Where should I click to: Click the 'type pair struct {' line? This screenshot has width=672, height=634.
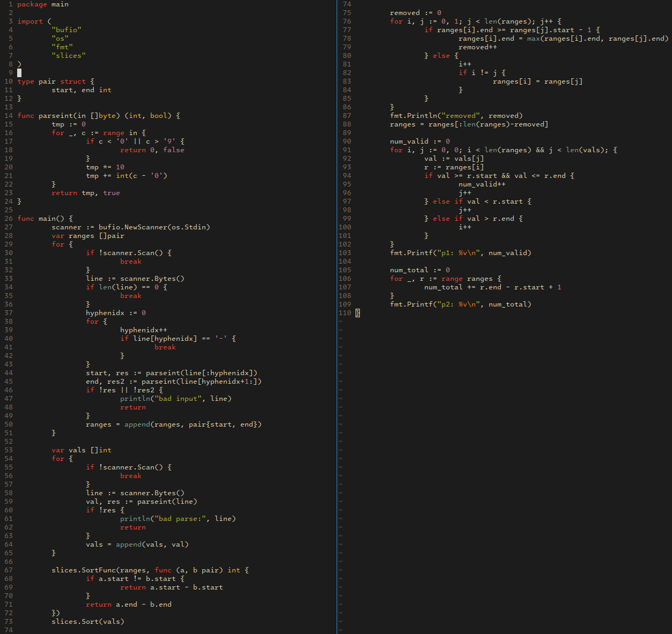pyautogui.click(x=56, y=81)
